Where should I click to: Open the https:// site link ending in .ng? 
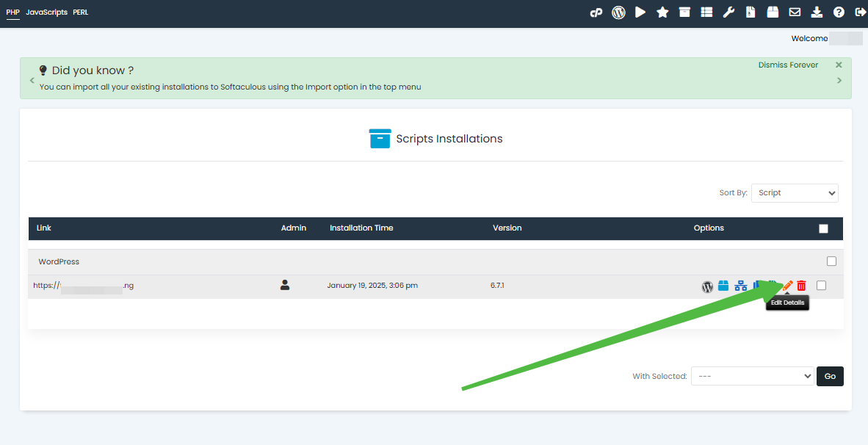tap(84, 286)
